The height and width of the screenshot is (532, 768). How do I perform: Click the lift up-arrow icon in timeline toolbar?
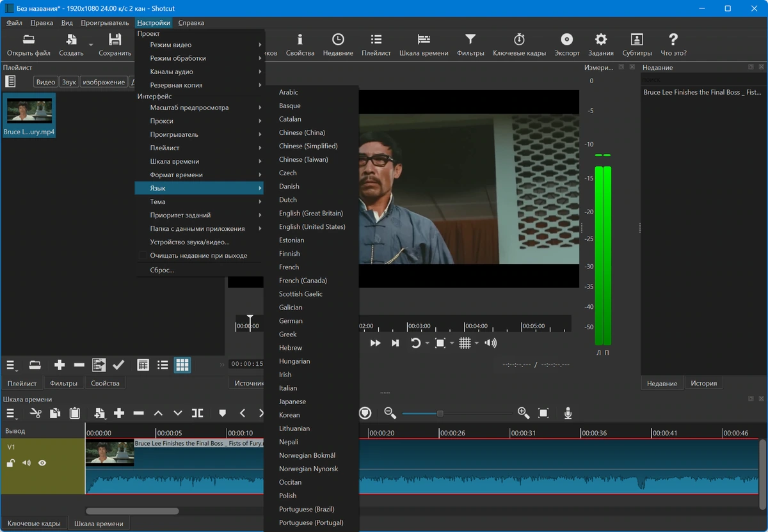tap(158, 413)
